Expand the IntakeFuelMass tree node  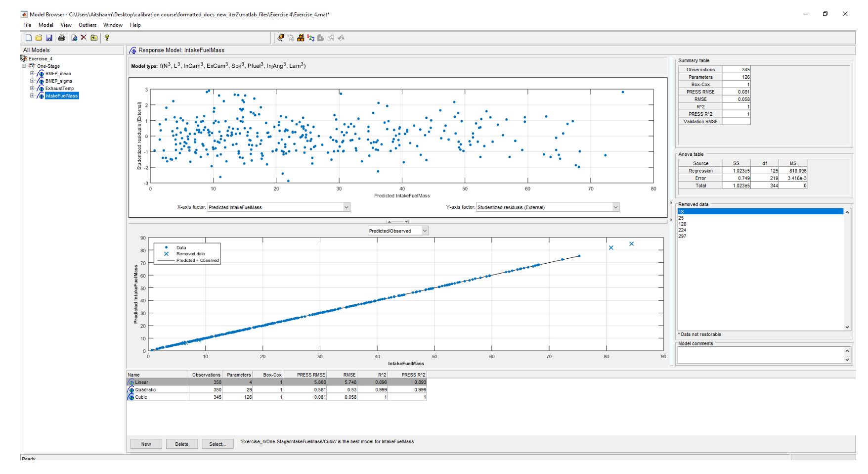coord(32,95)
